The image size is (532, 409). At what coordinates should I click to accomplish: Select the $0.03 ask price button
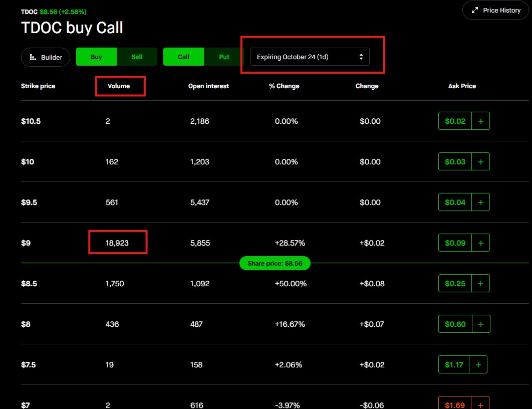pyautogui.click(x=455, y=161)
